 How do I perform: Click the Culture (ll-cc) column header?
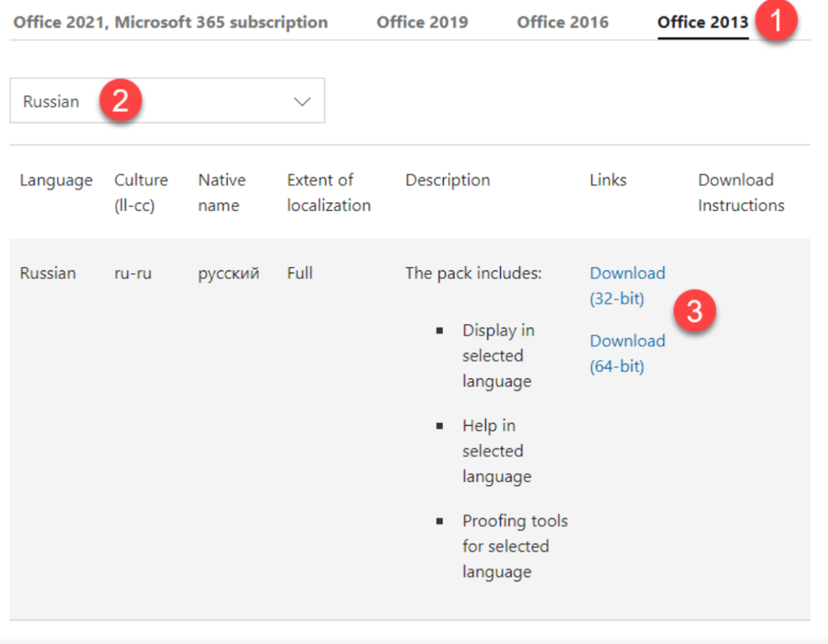(141, 192)
